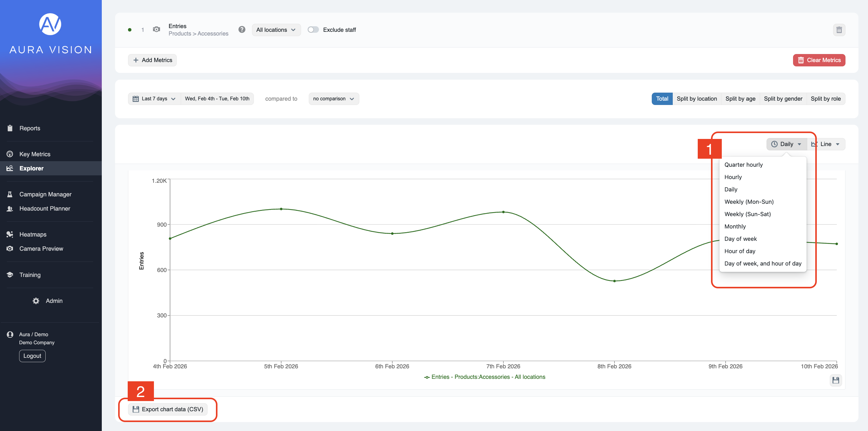Click the camera icon beside Entries metric
The height and width of the screenshot is (431, 868).
tap(156, 30)
